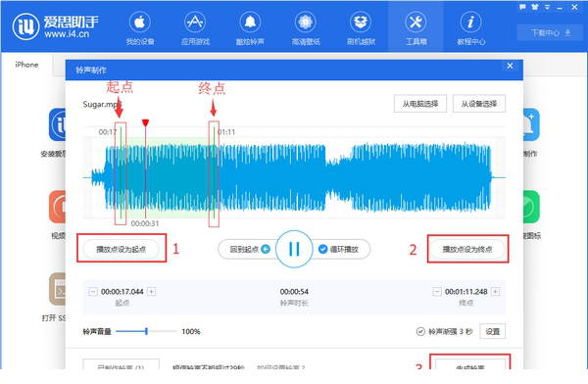The width and height of the screenshot is (588, 384).
Task: Decrease the 终点 end time
Action: (437, 291)
